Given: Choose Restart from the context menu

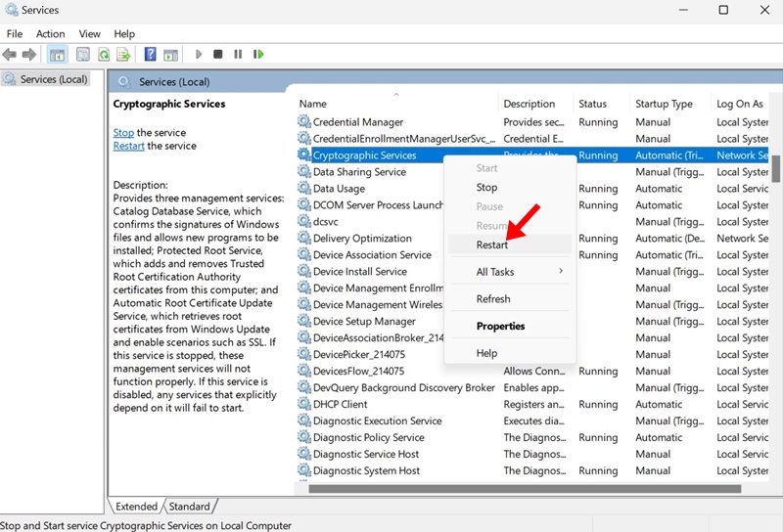Looking at the screenshot, I should (x=492, y=244).
